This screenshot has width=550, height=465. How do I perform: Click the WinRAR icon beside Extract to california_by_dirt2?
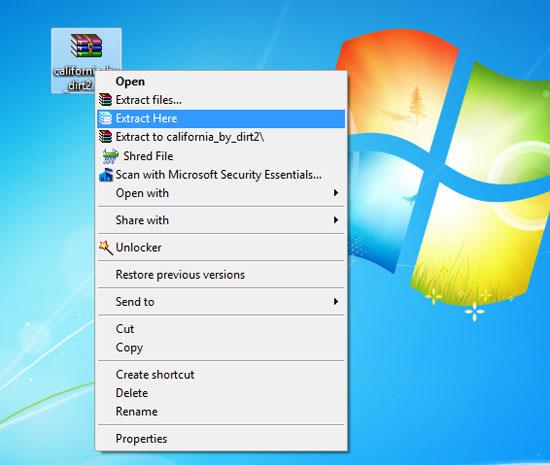pos(105,137)
